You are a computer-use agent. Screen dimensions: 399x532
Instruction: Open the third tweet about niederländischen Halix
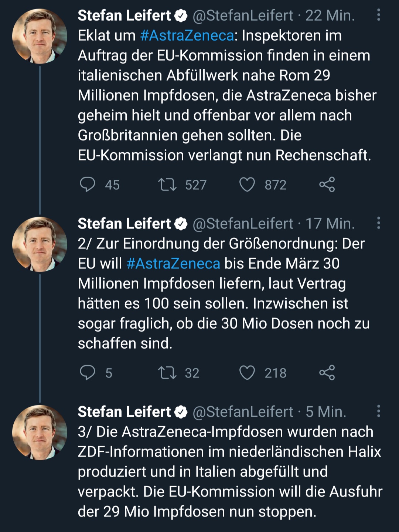point(229,472)
